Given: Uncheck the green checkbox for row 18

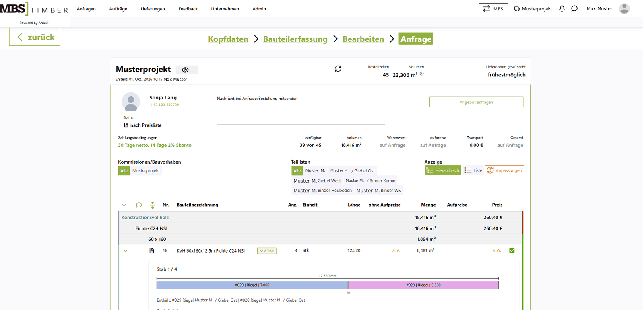Looking at the screenshot, I should pyautogui.click(x=512, y=250).
